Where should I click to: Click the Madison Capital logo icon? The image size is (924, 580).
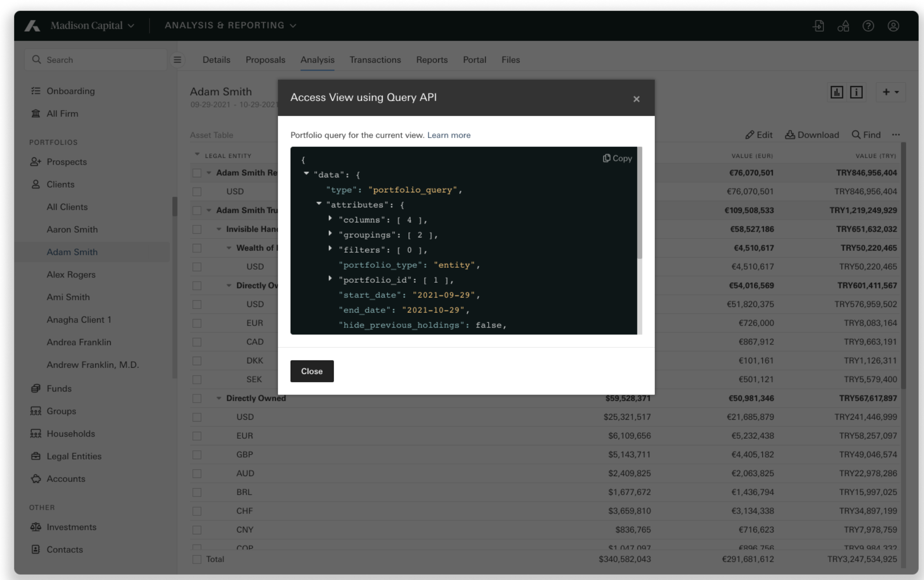33,26
